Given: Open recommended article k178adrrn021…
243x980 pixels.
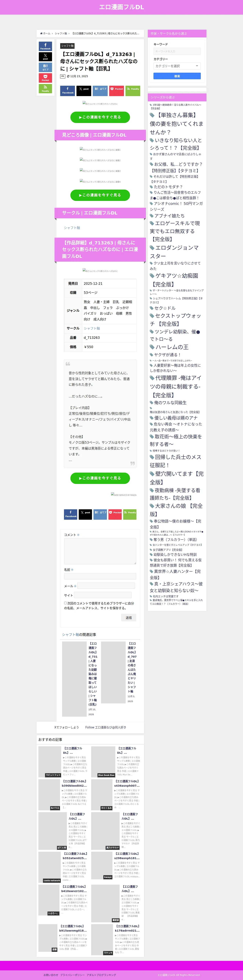Looking at the screenshot, I should point(127,928).
